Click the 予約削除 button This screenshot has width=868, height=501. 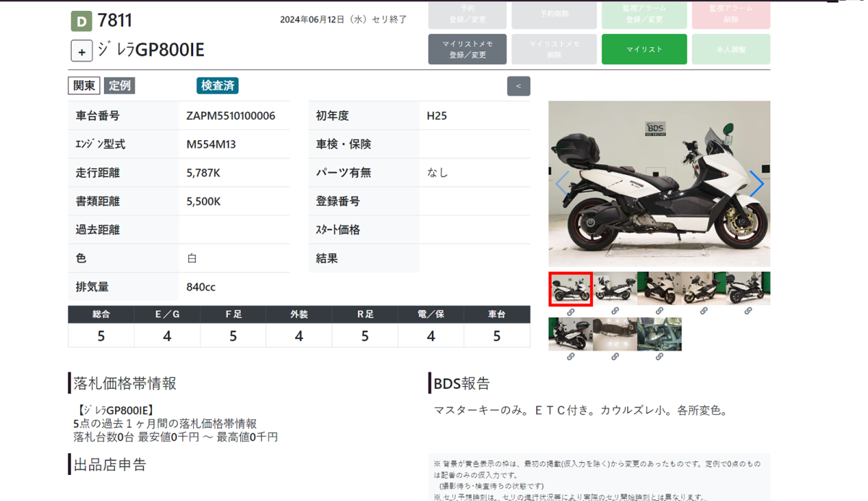pyautogui.click(x=554, y=14)
